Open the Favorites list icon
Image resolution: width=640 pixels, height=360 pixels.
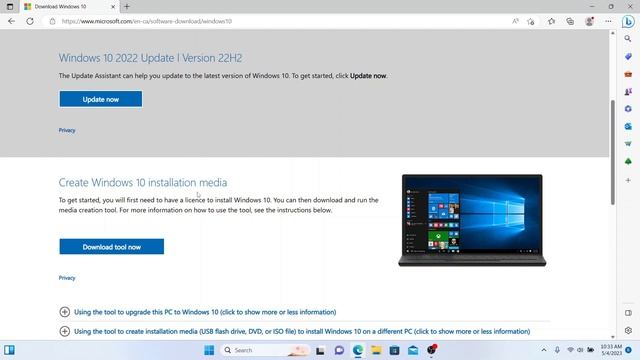[551, 21]
